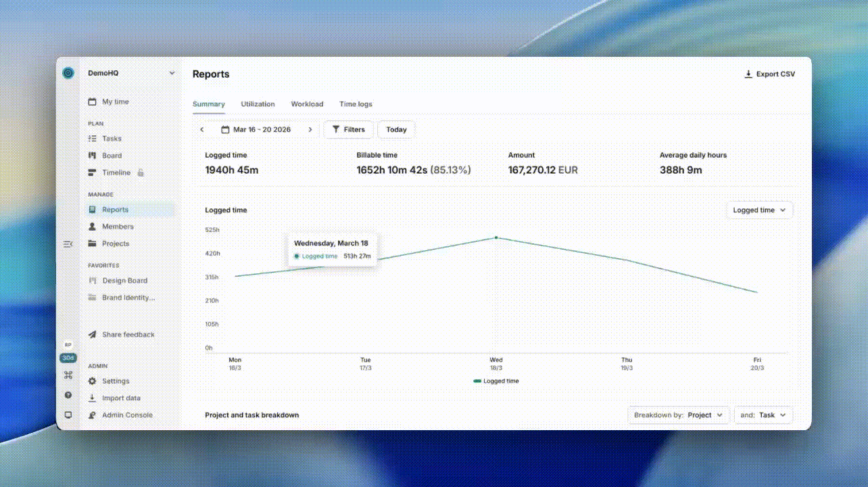Viewport: 868px width, 487px height.
Task: Open the Board view icon in sidebar
Action: [93, 156]
